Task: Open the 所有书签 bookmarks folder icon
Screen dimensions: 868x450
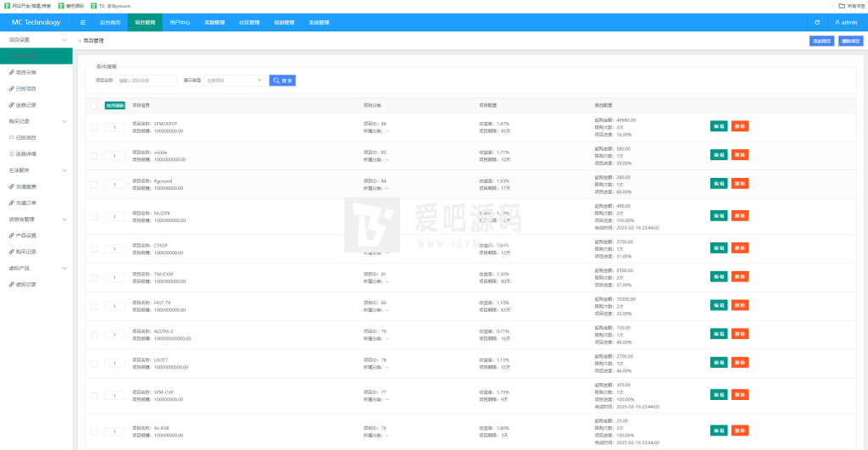Action: pos(842,6)
